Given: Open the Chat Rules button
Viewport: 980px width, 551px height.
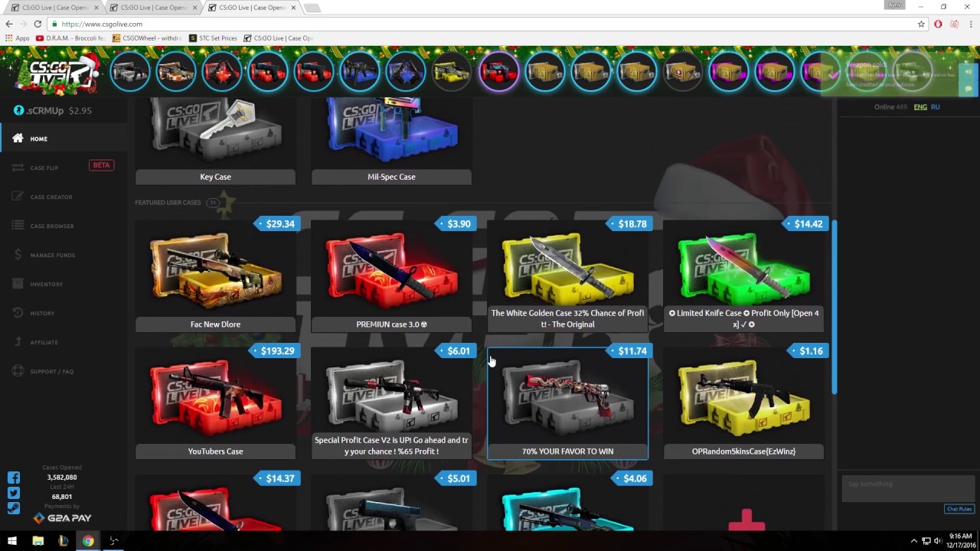Looking at the screenshot, I should 959,509.
